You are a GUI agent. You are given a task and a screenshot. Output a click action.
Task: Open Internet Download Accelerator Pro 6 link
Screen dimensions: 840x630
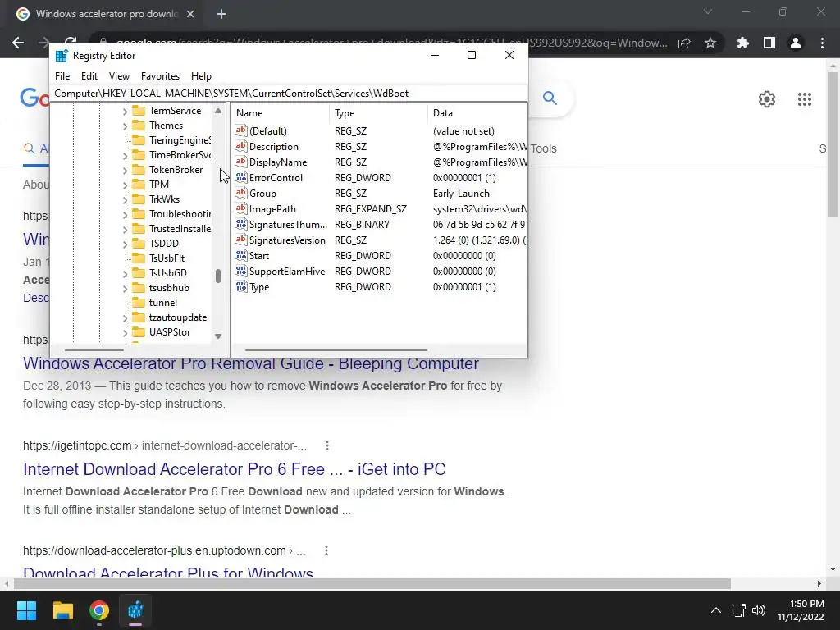click(x=234, y=468)
